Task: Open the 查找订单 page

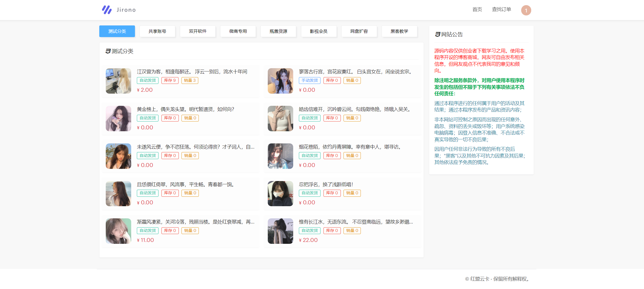Action: 501,9
